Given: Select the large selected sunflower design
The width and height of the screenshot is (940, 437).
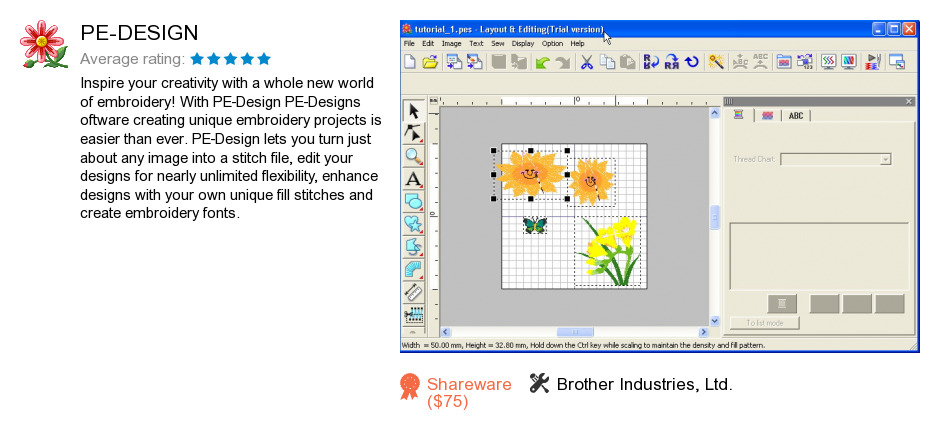Looking at the screenshot, I should point(530,174).
